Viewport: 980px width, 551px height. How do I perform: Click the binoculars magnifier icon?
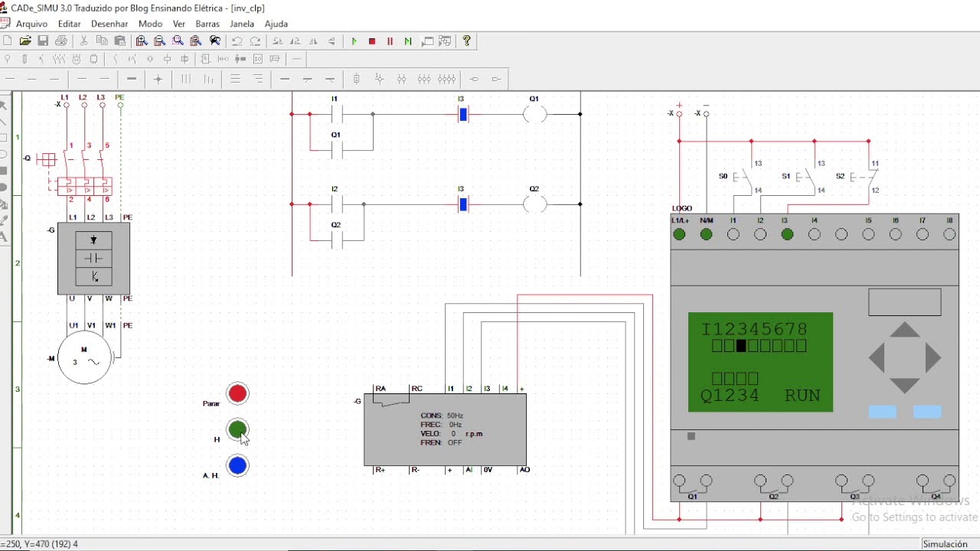pos(215,41)
